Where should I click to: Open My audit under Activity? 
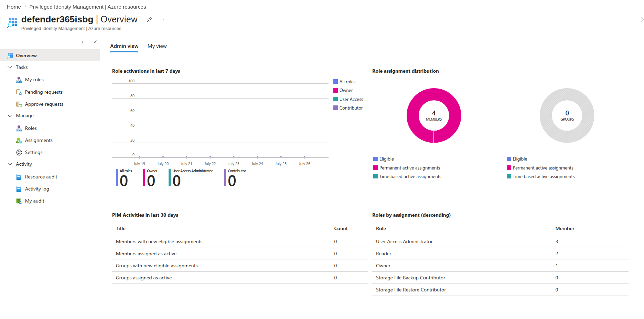pyautogui.click(x=35, y=201)
